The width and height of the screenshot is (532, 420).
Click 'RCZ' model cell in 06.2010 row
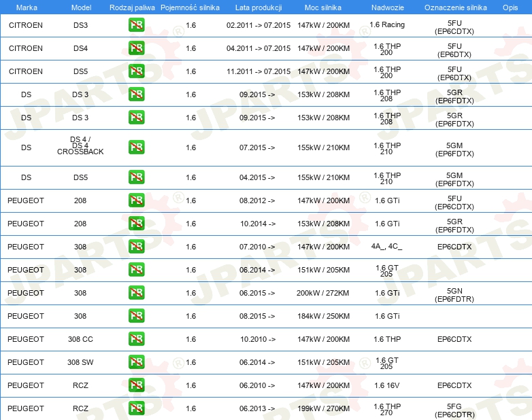pyautogui.click(x=80, y=385)
